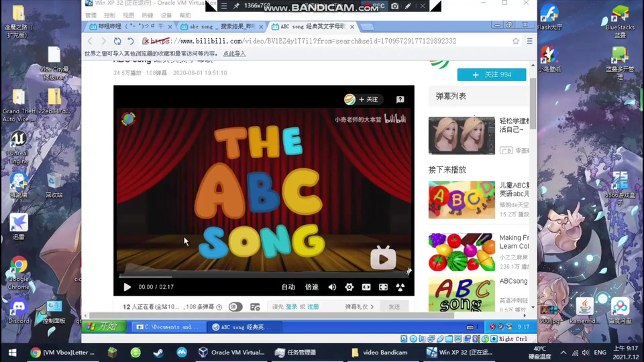Open the Google Chrome desktop icon
This screenshot has height=362, width=644.
point(19,273)
